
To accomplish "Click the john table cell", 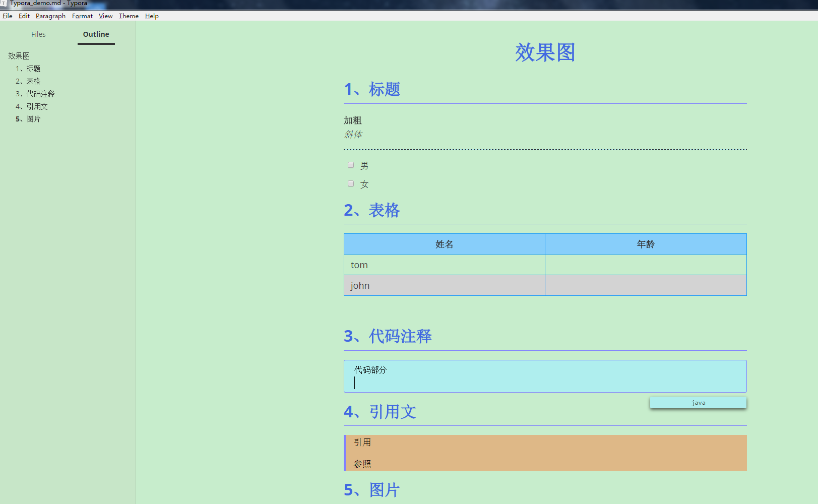I will (x=445, y=285).
